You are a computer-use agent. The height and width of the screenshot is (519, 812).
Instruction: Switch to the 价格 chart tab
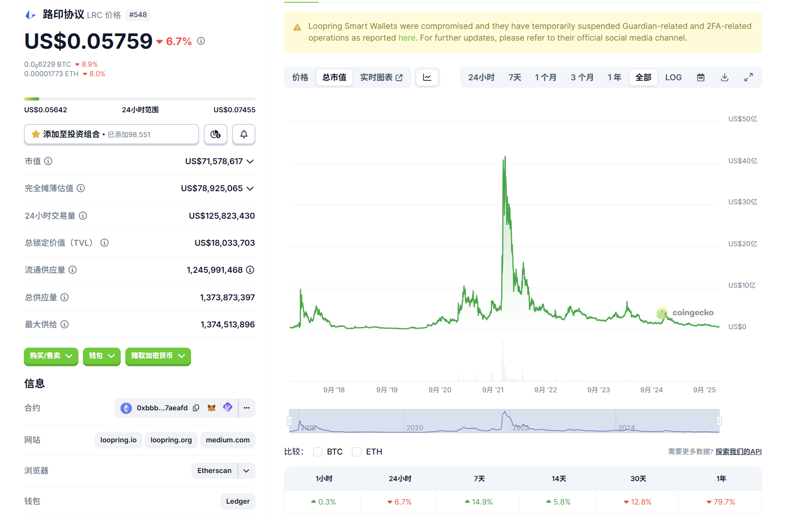[x=300, y=78]
